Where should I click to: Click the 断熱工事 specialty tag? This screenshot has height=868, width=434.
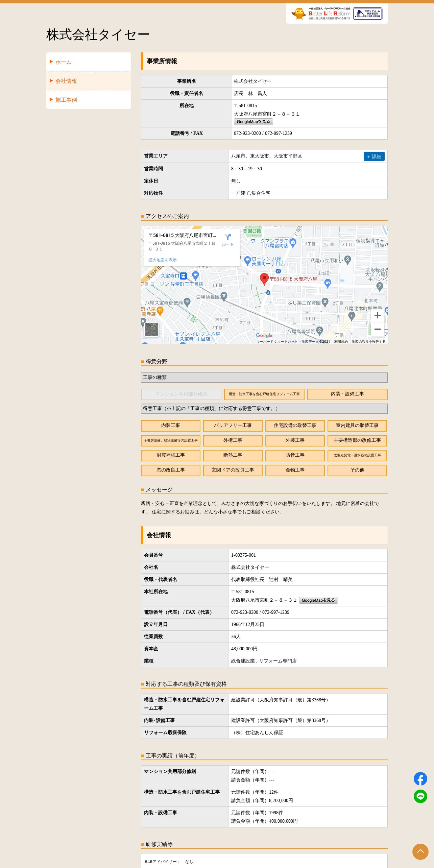233,455
